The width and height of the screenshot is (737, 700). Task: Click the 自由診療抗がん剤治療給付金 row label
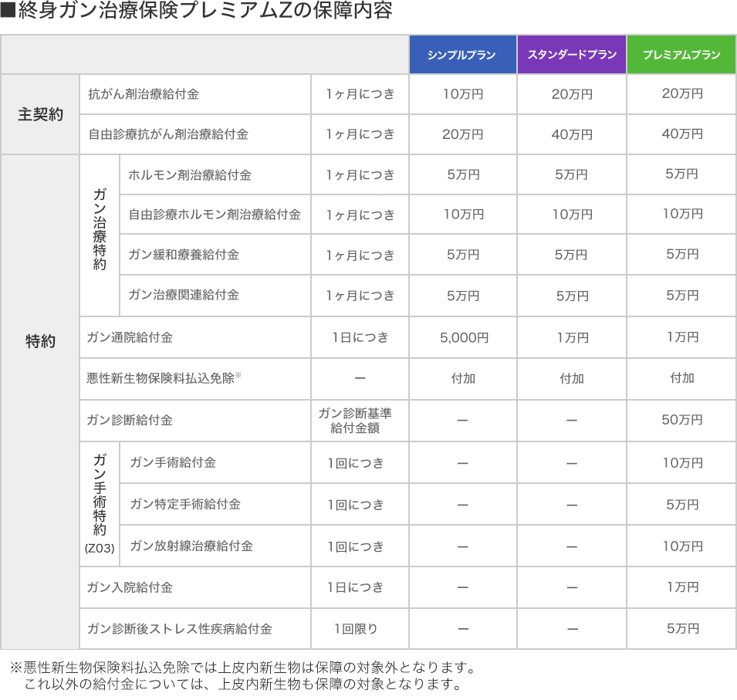click(x=168, y=134)
